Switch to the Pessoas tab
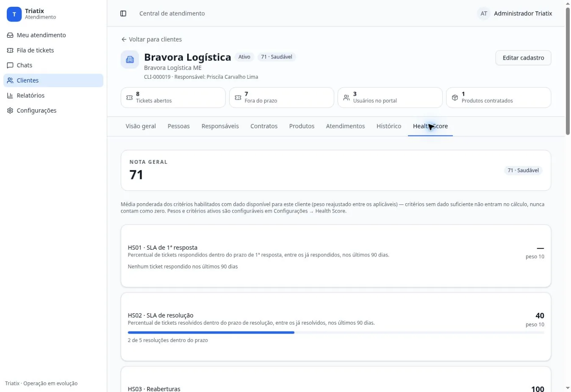The width and height of the screenshot is (571, 392). 179,126
